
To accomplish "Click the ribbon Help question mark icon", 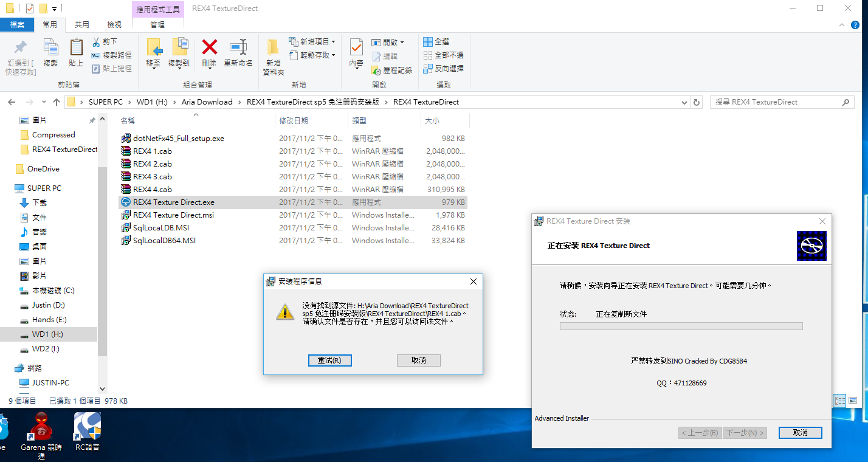I will coord(856,25).
